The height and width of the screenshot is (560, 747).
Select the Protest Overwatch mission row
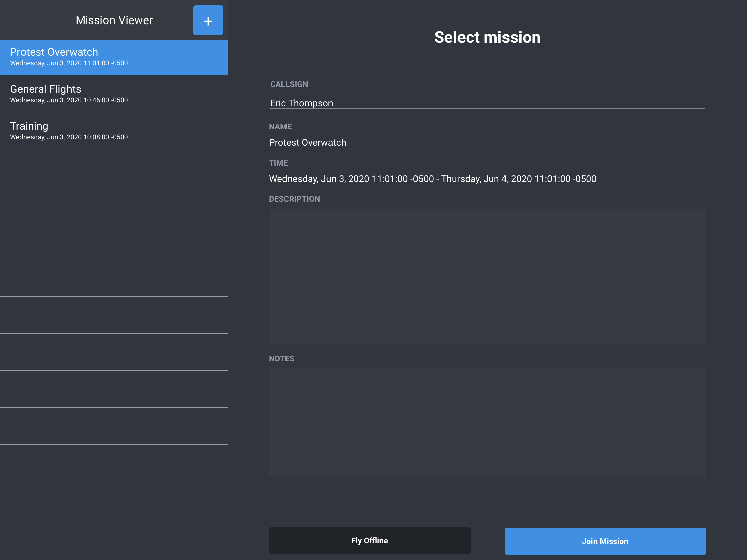point(114,58)
